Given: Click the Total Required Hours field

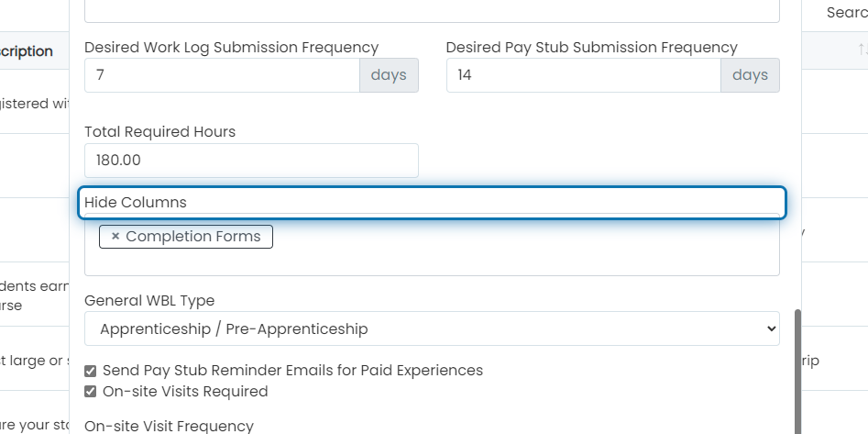Looking at the screenshot, I should click(251, 161).
